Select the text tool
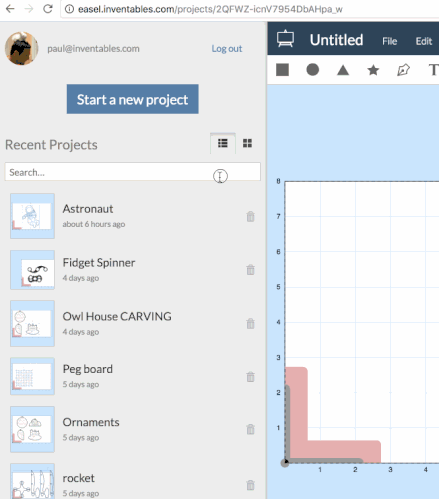 click(433, 70)
